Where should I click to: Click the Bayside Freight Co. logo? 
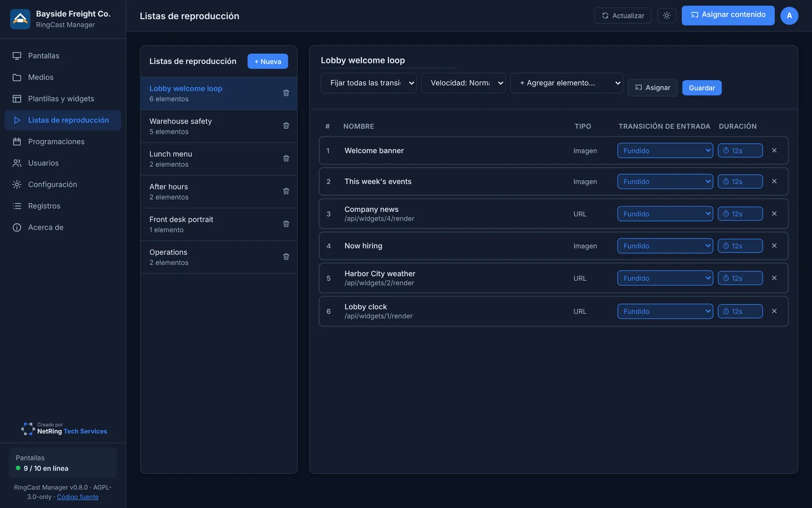(x=20, y=19)
